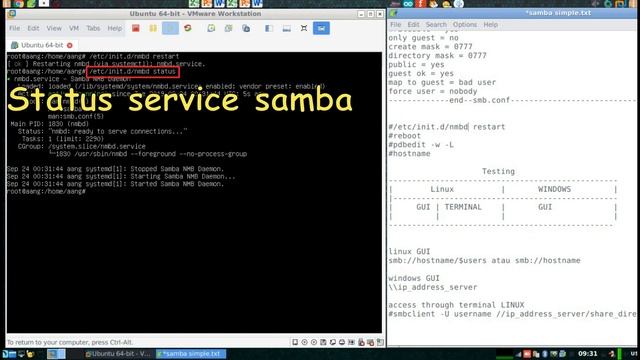Click the Restart guest toolbar icon

(188, 28)
